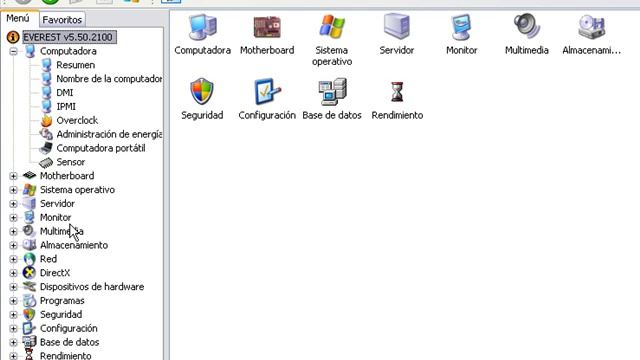Expand the Seguridad node in the tree
Screen dimensions: 640x360
tap(13, 315)
